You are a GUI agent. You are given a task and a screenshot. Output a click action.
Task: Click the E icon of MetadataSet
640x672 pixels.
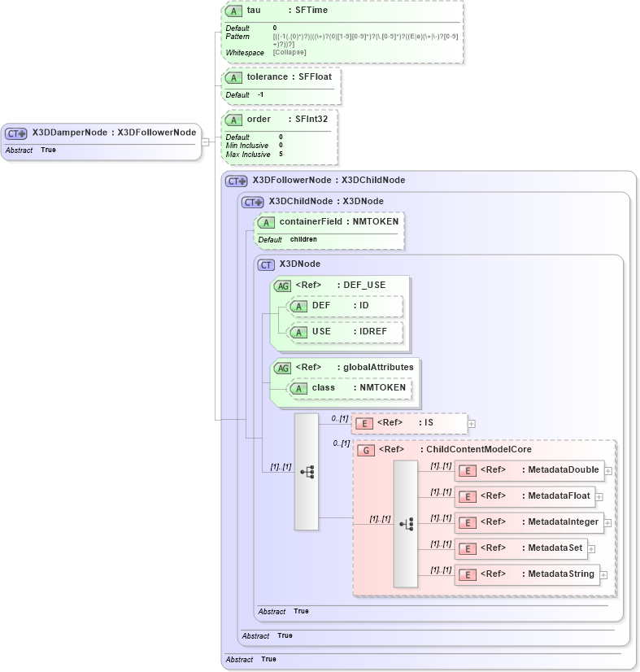pyautogui.click(x=468, y=549)
